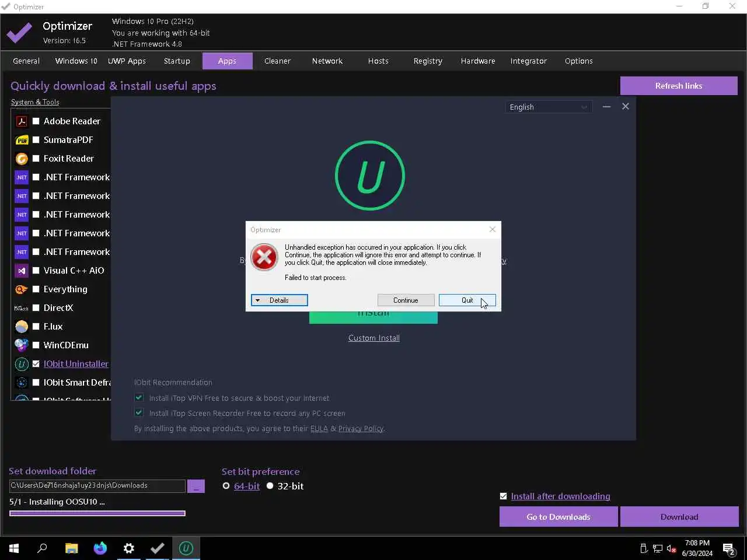Open the Cleaner tab
This screenshot has width=747, height=560.
pos(277,61)
